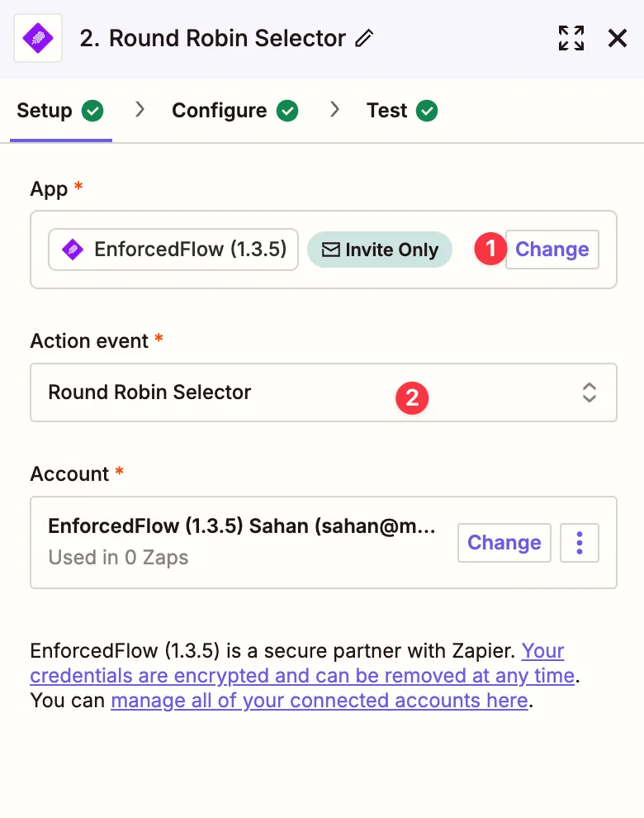Click the pencil icon to rename the step
The image size is (644, 818).
point(364,39)
